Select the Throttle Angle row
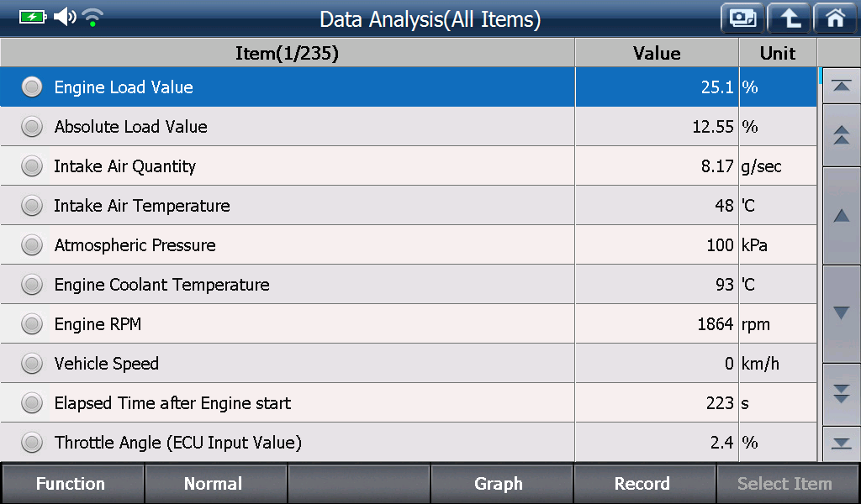The image size is (861, 504). (409, 442)
